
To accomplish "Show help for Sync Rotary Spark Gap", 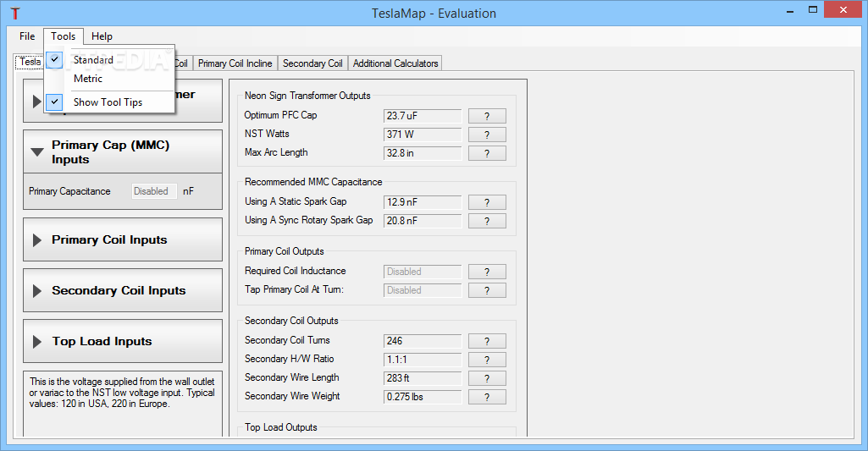I will pyautogui.click(x=487, y=221).
